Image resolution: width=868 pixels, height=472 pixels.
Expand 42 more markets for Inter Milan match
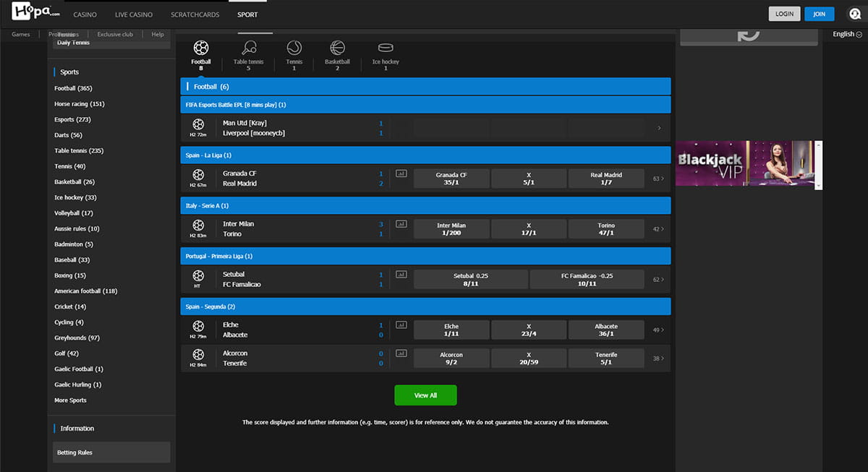pos(658,229)
